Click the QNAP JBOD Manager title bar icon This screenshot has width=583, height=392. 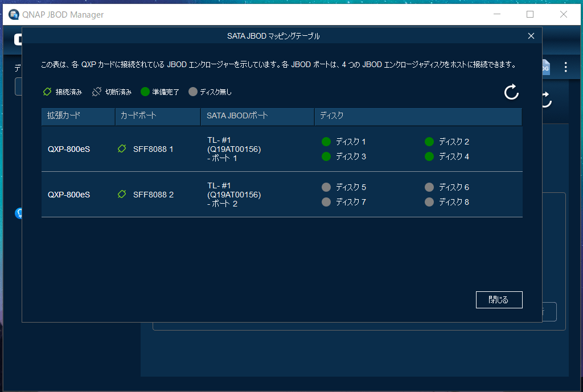14,14
